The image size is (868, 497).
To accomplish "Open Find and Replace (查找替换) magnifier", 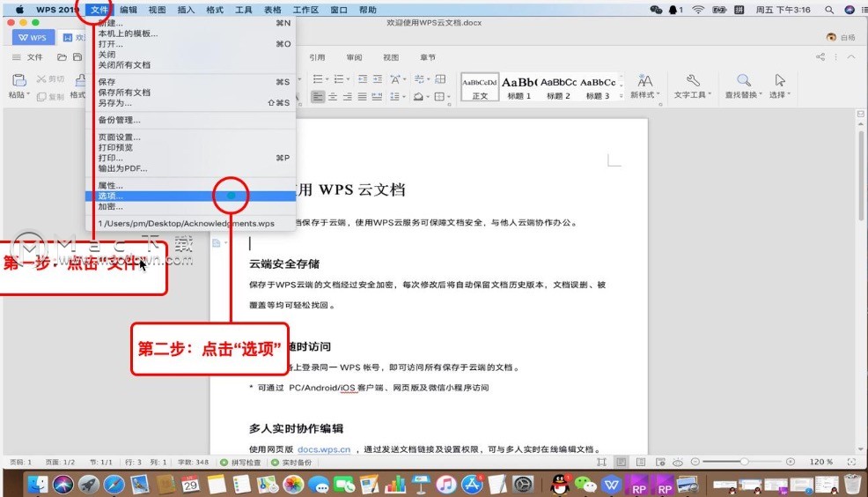I will coord(744,80).
